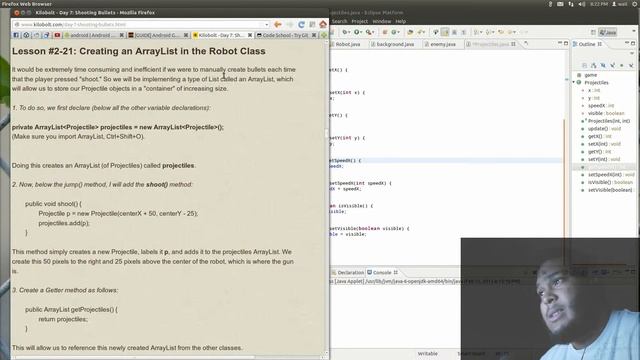Screen dimensions: 640x360
Task: Open the Facebook pinned tab
Action: [16, 36]
